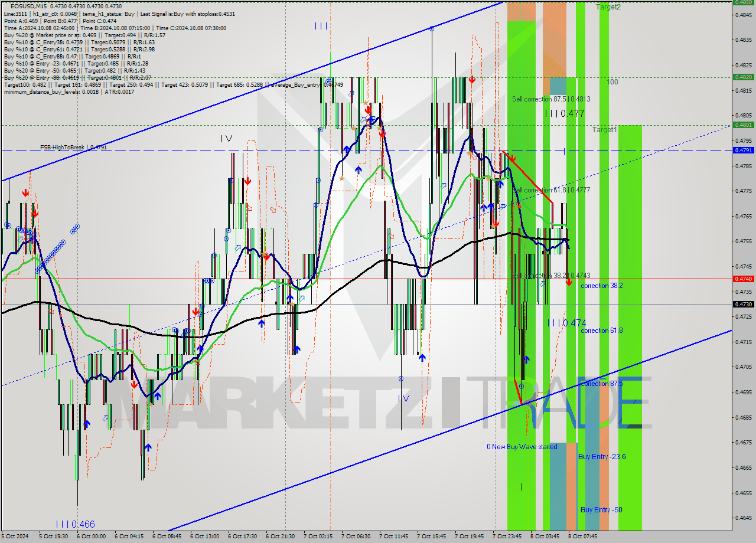
Task: Click the 7 Oct 23:45 time label
Action: pyautogui.click(x=507, y=537)
